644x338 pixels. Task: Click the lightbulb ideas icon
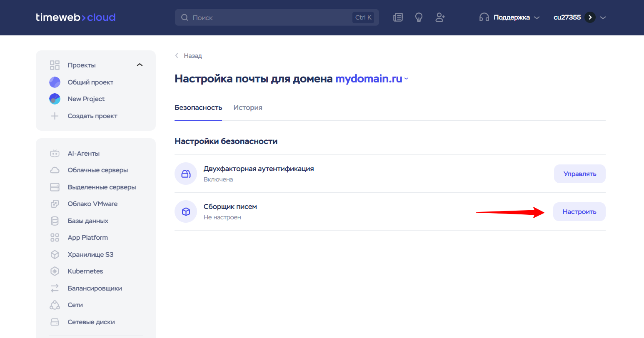[x=419, y=17]
